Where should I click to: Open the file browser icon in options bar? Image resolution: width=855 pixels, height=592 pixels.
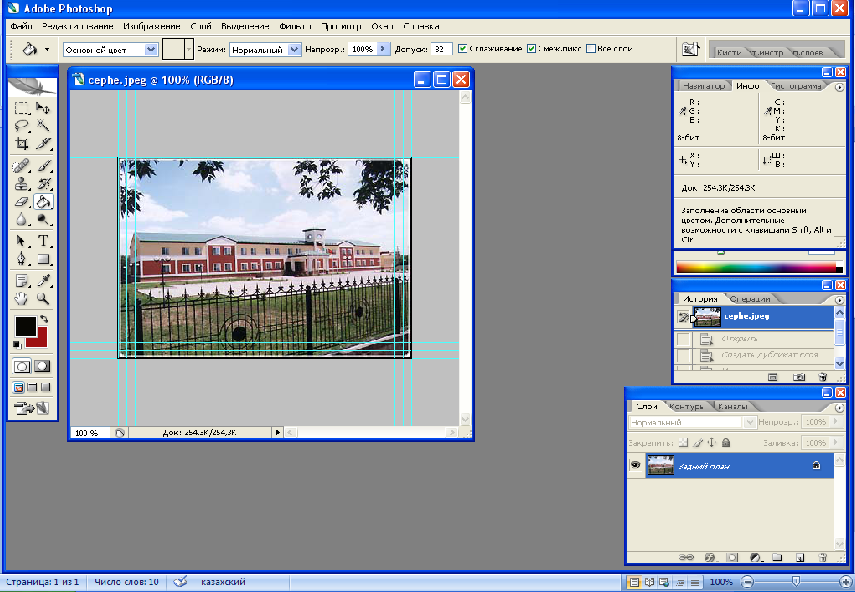690,50
